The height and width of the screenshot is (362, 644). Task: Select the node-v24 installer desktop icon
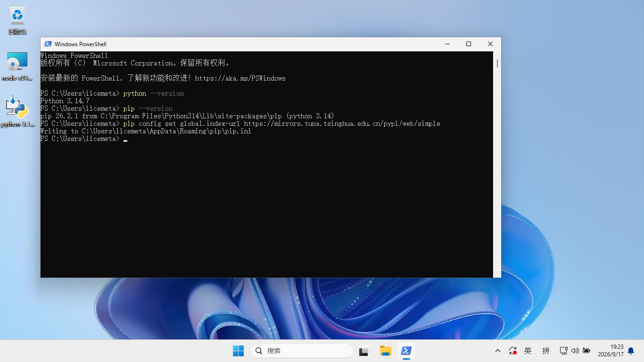(17, 66)
